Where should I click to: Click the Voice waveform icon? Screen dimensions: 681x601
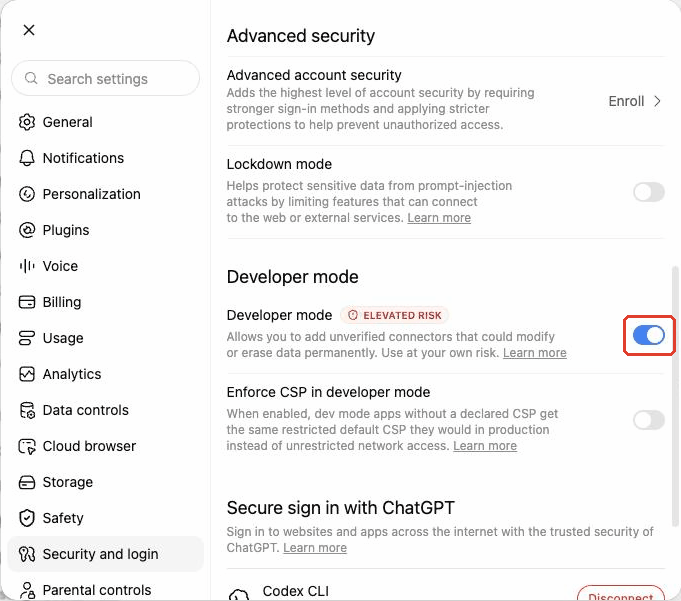[27, 266]
